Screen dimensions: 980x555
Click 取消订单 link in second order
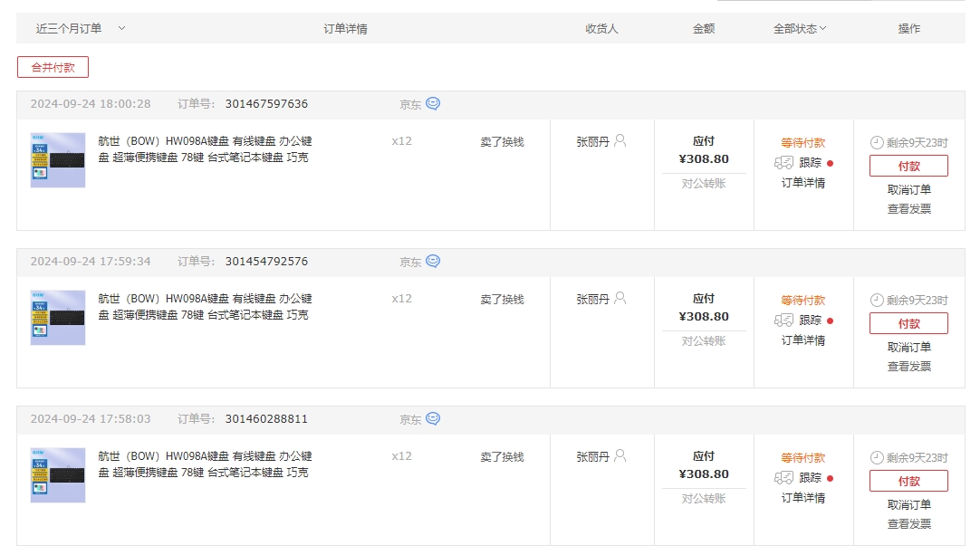click(908, 347)
